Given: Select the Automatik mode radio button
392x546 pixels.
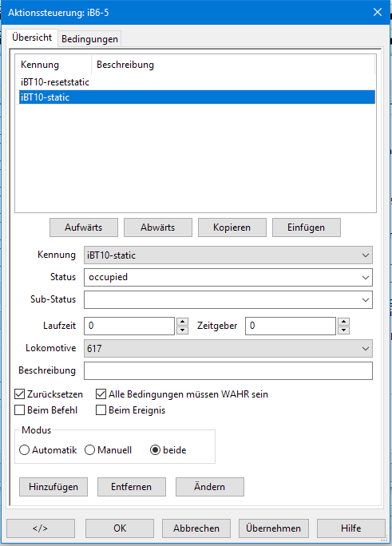Looking at the screenshot, I should [25, 450].
